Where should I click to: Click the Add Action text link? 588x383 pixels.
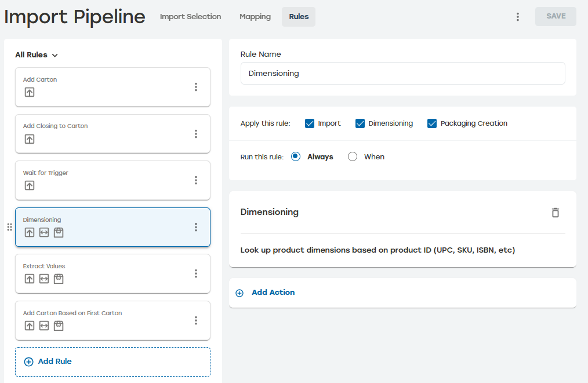tap(273, 292)
